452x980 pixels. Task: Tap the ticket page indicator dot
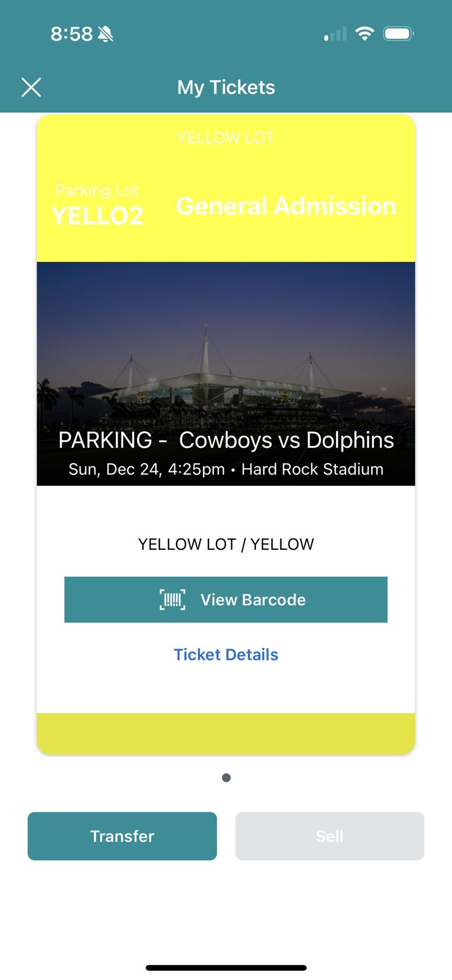point(227,778)
